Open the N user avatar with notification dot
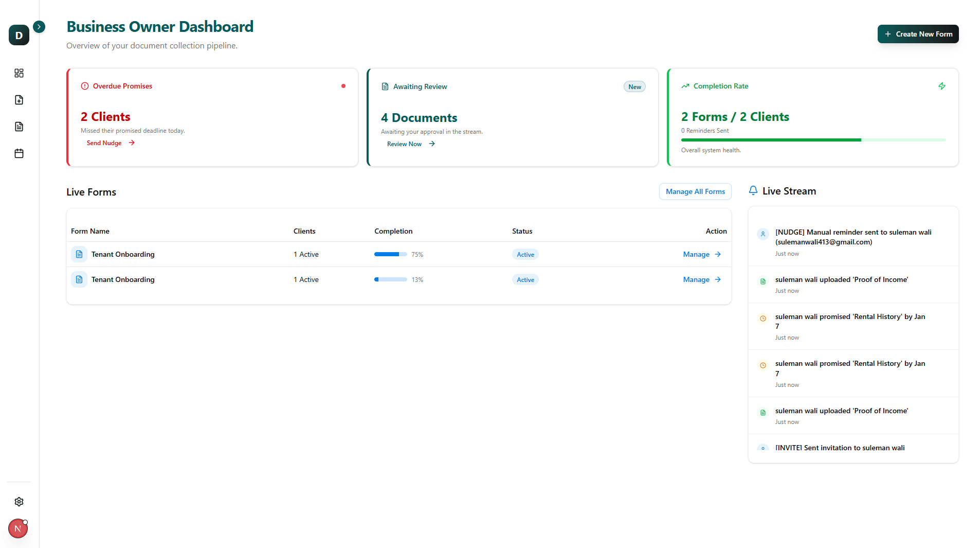 17,528
